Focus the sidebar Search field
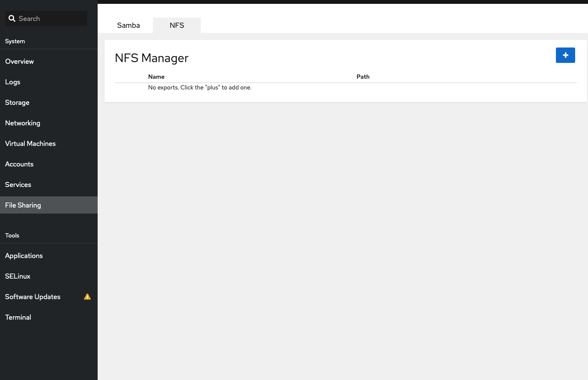 coord(46,18)
